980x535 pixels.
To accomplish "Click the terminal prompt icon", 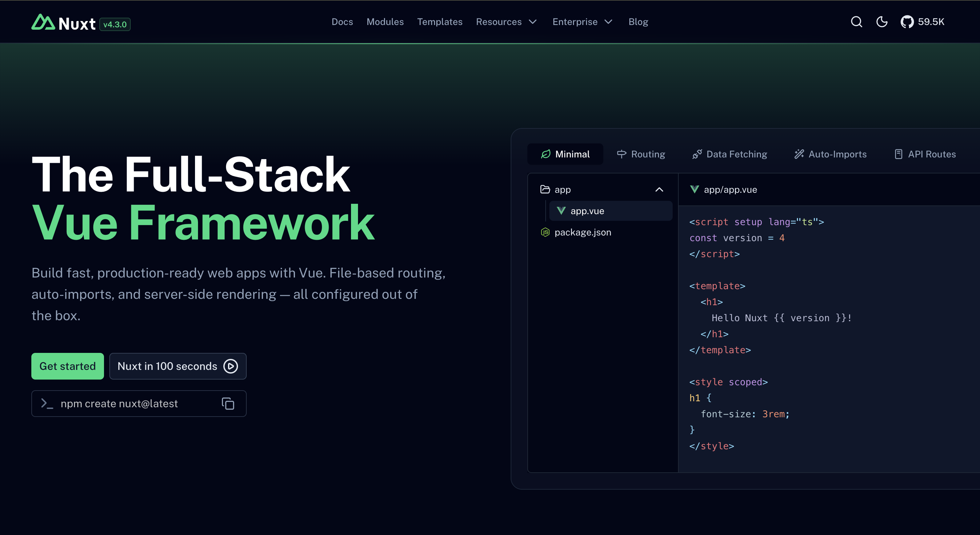I will tap(47, 404).
